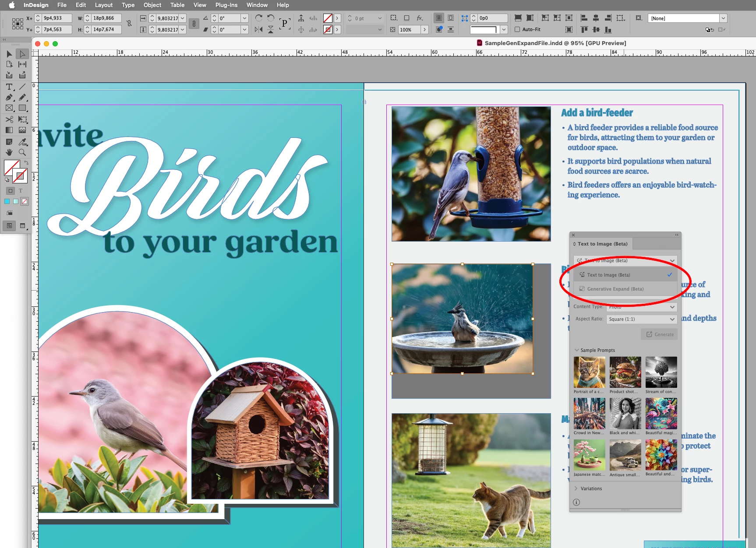The image size is (756, 548).
Task: Toggle the No Text Wrap button
Action: coord(438,18)
